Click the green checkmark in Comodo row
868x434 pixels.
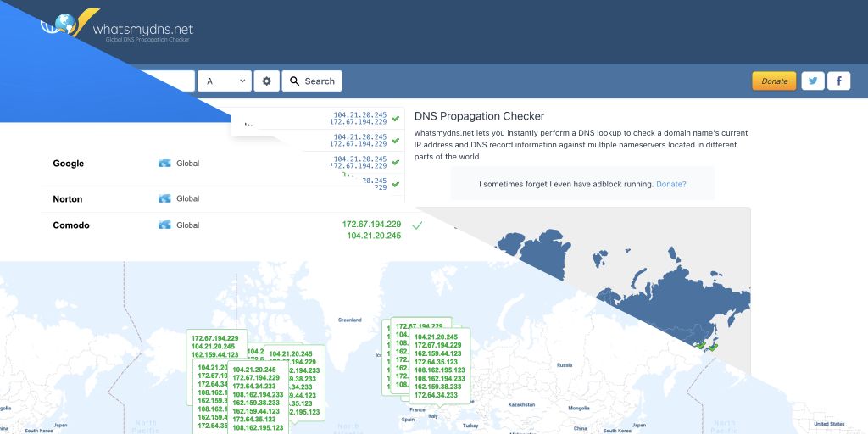pyautogui.click(x=417, y=225)
